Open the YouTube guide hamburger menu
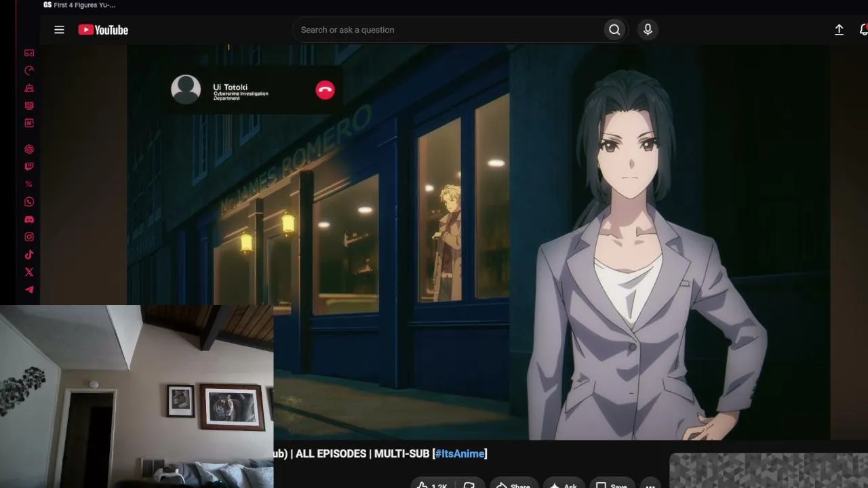Viewport: 868px width, 488px height. (59, 30)
